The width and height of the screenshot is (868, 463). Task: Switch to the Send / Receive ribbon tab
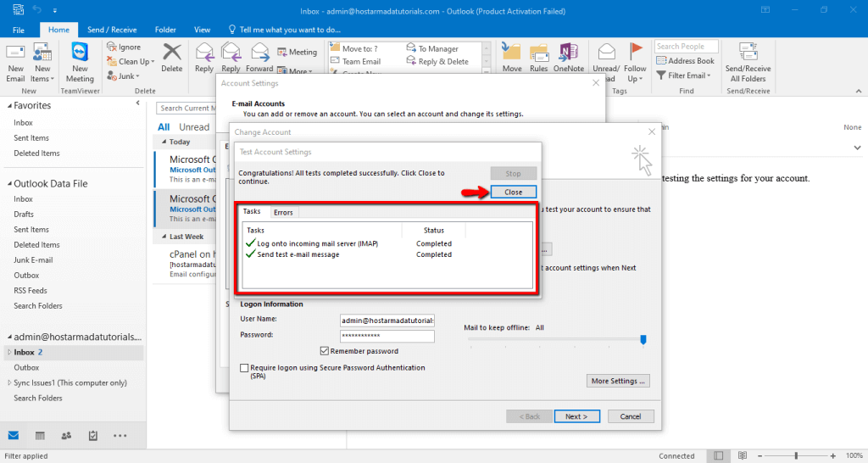click(112, 30)
